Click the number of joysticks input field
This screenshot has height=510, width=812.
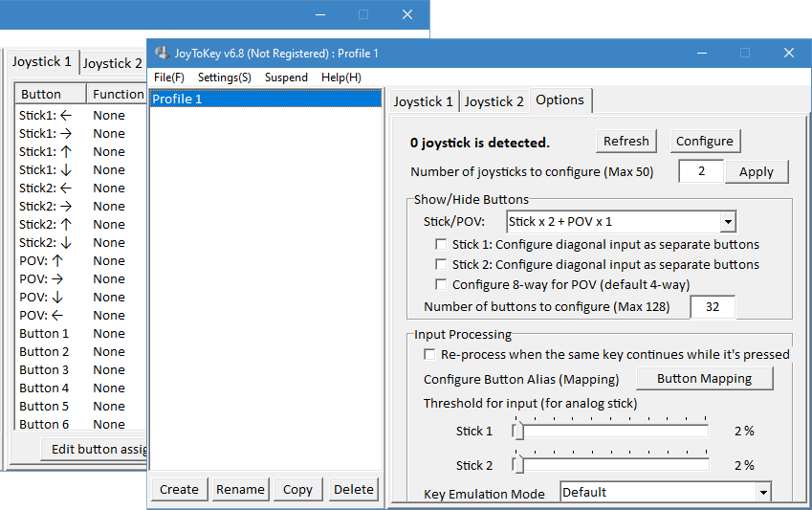click(701, 171)
